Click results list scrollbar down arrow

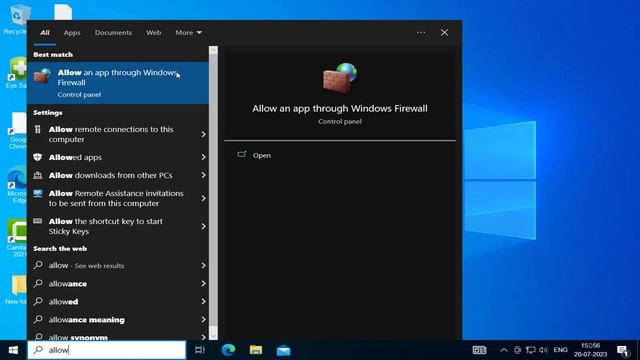click(213, 336)
